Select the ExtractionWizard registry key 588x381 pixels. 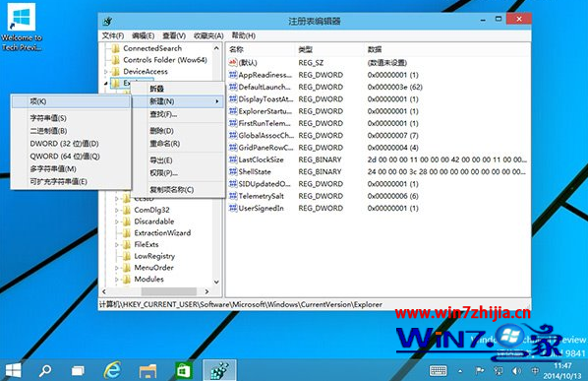point(162,232)
